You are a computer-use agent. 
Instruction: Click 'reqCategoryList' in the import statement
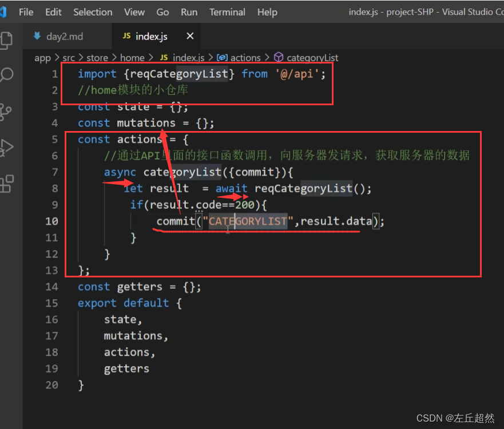pyautogui.click(x=178, y=74)
